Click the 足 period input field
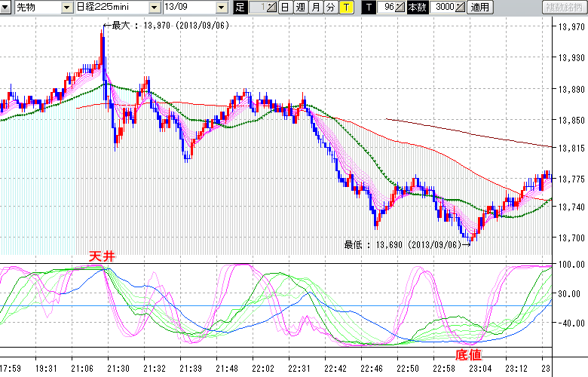The height and width of the screenshot is (377, 588). (x=257, y=8)
